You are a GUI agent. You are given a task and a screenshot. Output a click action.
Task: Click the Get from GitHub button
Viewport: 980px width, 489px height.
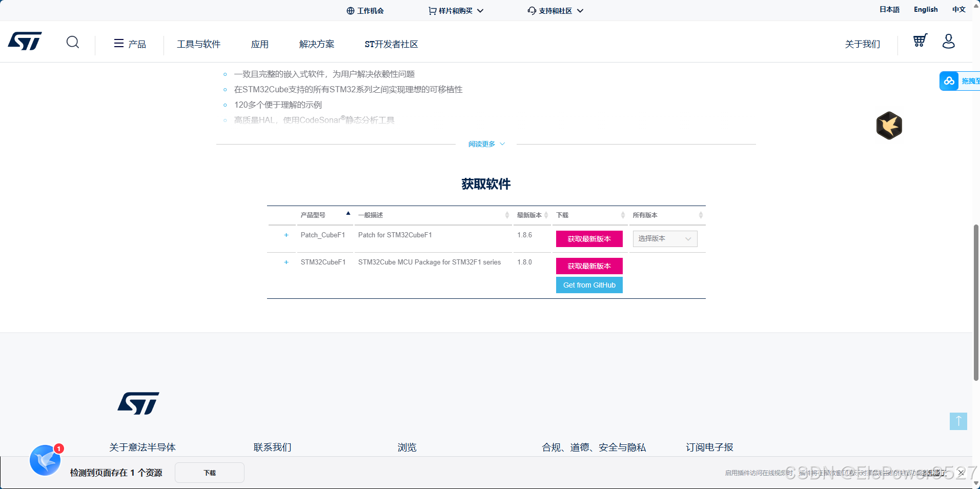[589, 285]
